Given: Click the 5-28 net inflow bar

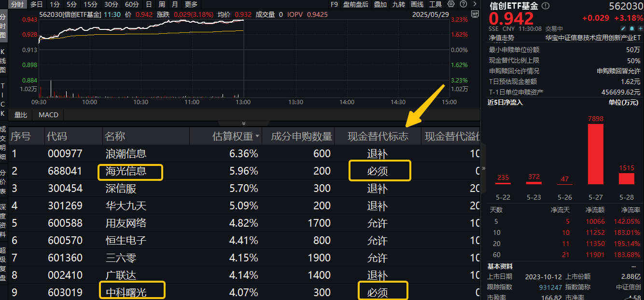Looking at the screenshot, I should (627, 178).
